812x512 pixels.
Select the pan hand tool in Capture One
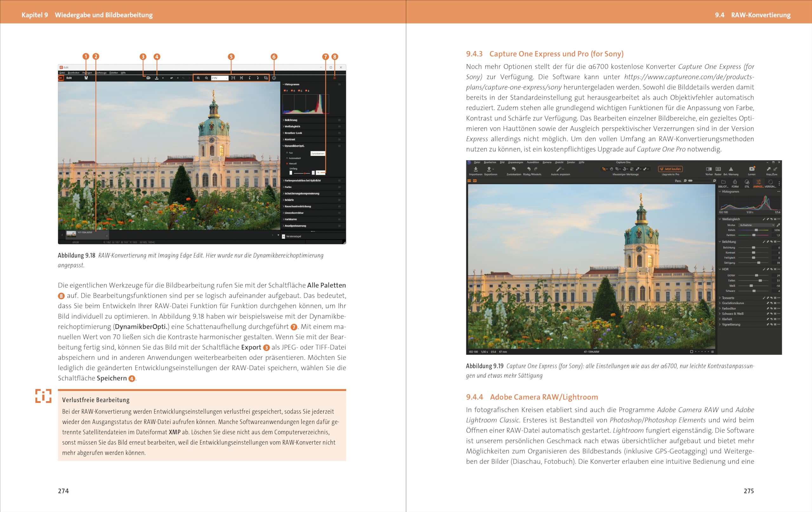tap(611, 169)
